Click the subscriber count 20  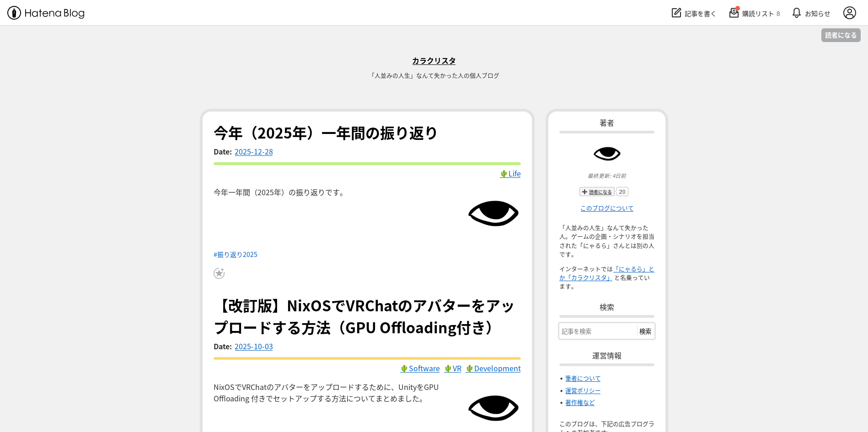pyautogui.click(x=622, y=192)
